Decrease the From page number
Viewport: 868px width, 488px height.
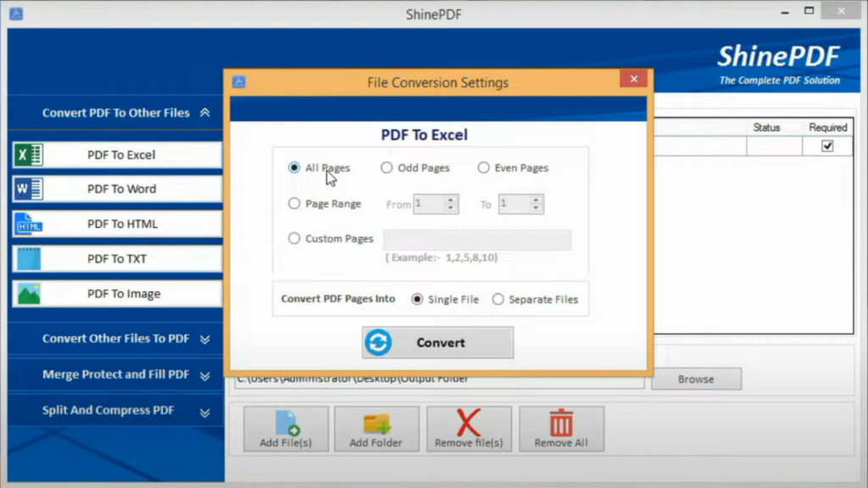(x=451, y=208)
